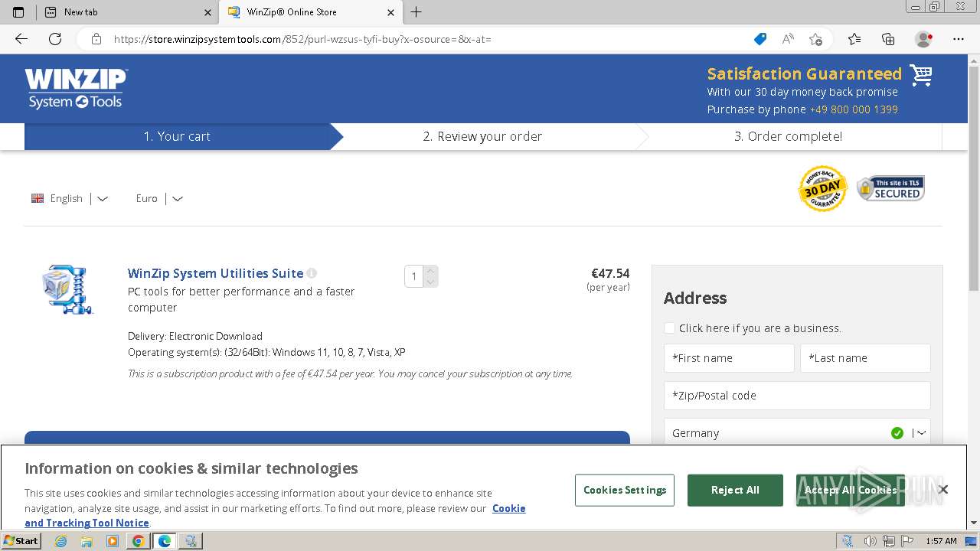Open the Edge profile avatar icon
Screen dimensions: 980x551
(x=923, y=39)
